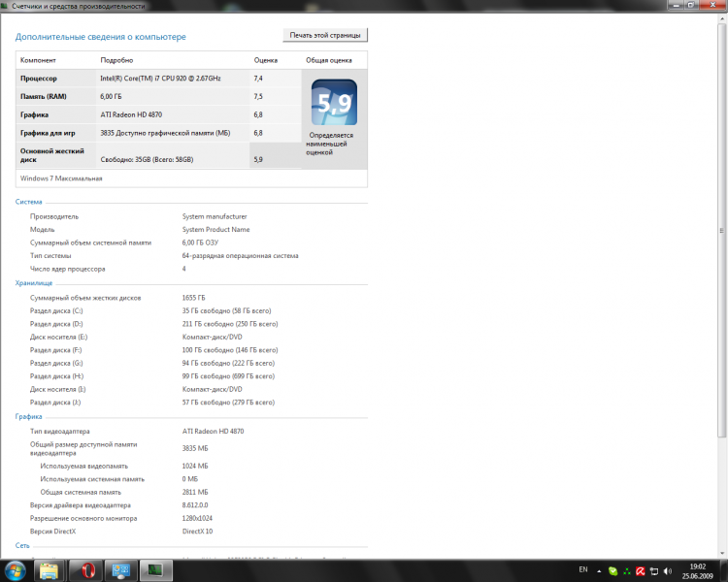Image resolution: width=728 pixels, height=582 pixels.
Task: Click the 'Раздел диска (G:)' label
Action: pos(56,364)
